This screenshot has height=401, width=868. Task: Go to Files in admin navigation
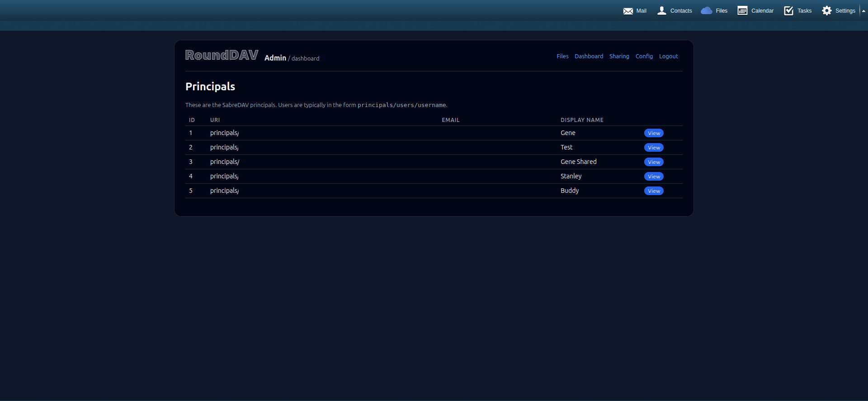(562, 56)
